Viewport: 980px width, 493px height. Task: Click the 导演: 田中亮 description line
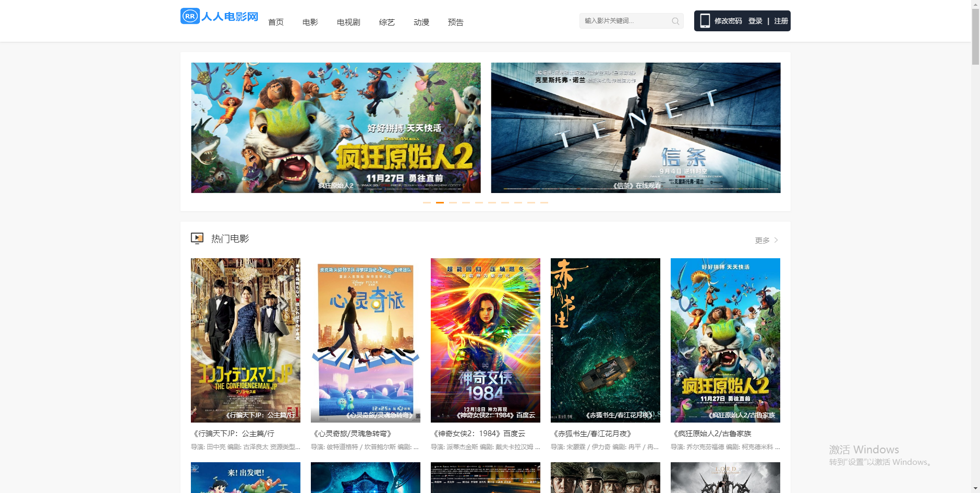[x=246, y=447]
